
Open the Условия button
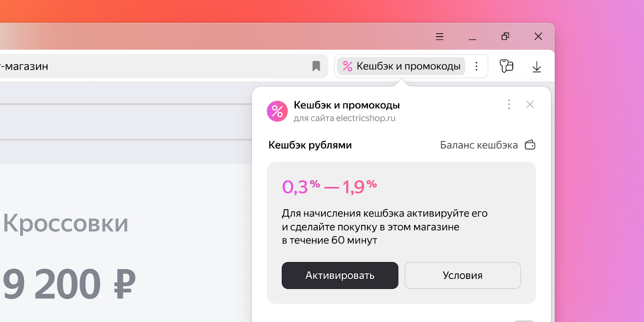pyautogui.click(x=463, y=275)
